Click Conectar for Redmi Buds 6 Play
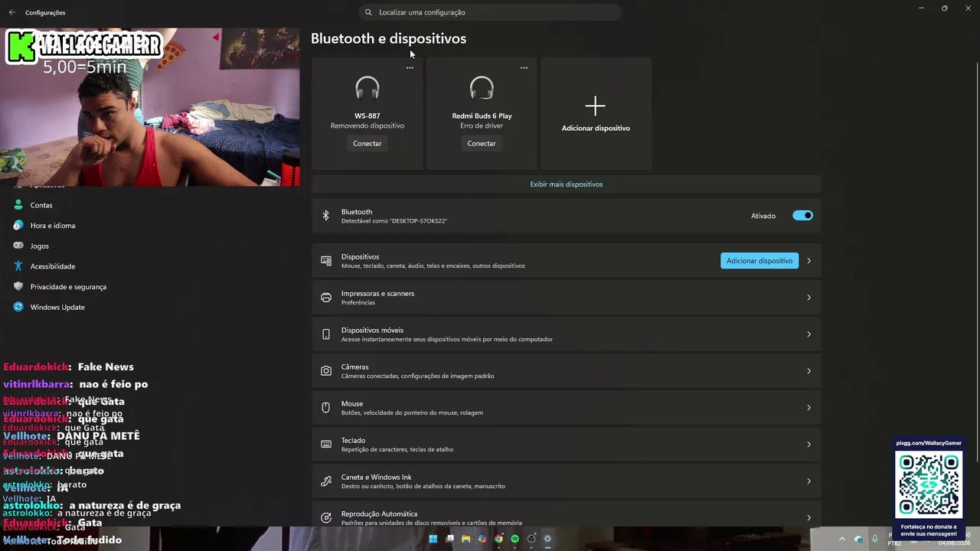This screenshot has width=980, height=551. tap(482, 143)
